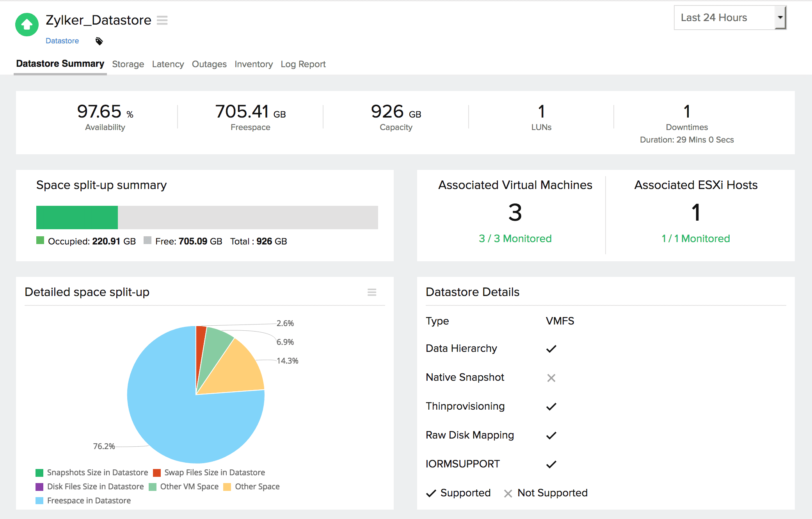The width and height of the screenshot is (812, 519).
Task: Click the occupied space progress bar
Action: (76, 217)
